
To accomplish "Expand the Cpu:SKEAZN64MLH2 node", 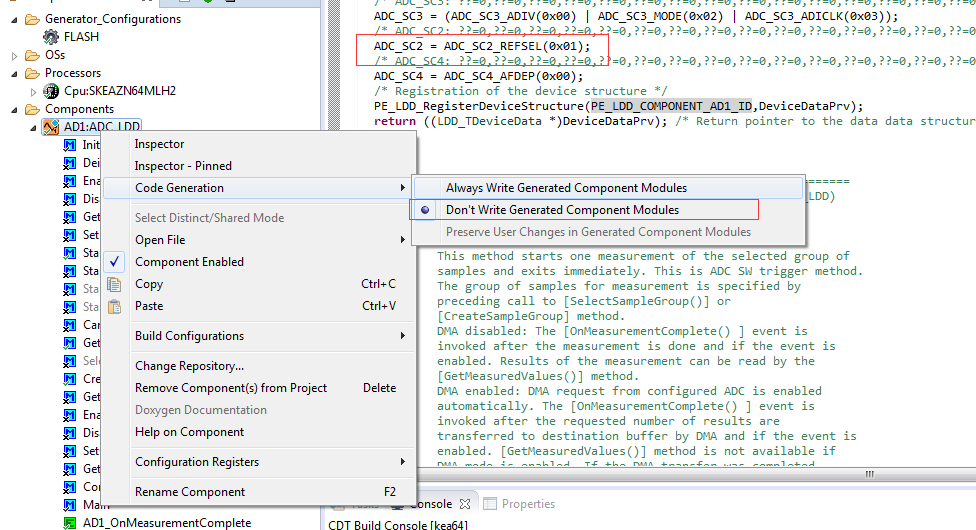I will point(34,92).
